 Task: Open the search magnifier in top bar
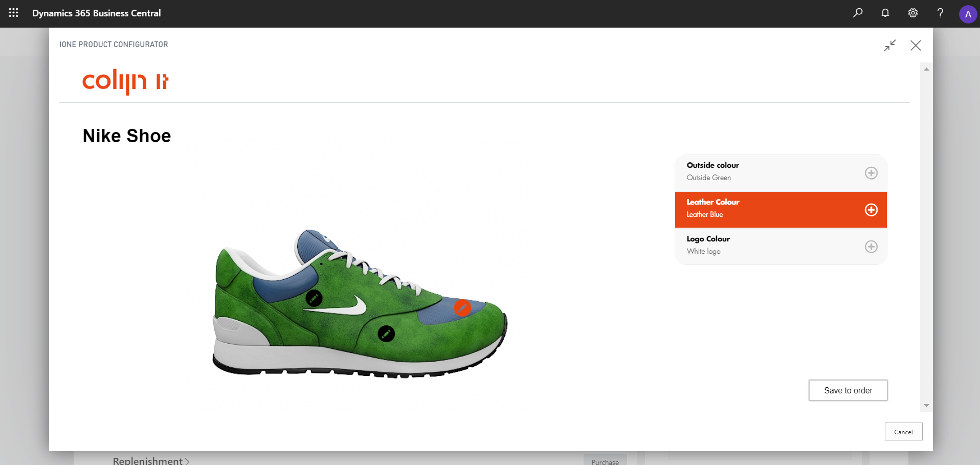(x=858, y=13)
